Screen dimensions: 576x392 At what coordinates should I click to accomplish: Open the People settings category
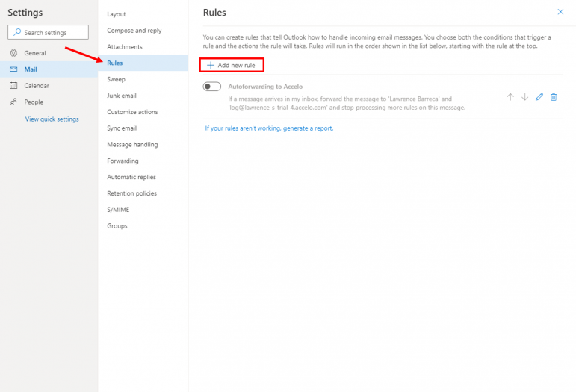pos(34,102)
